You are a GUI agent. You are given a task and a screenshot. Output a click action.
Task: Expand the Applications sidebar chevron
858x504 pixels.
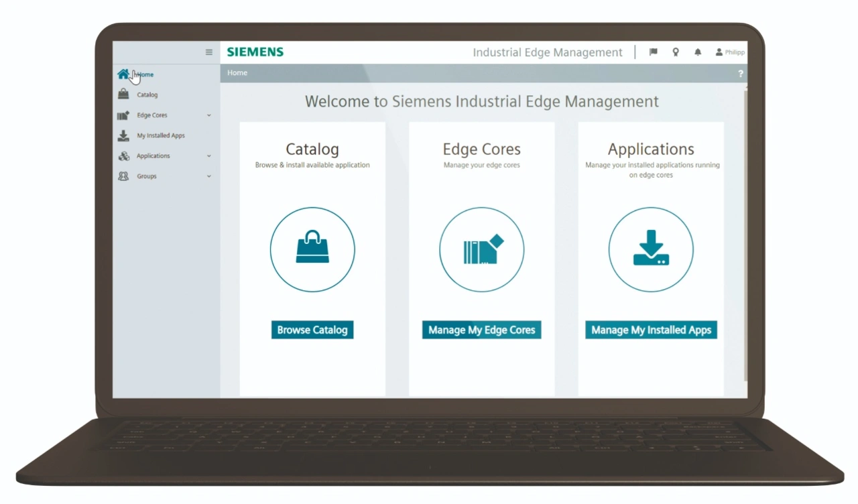[x=209, y=156]
